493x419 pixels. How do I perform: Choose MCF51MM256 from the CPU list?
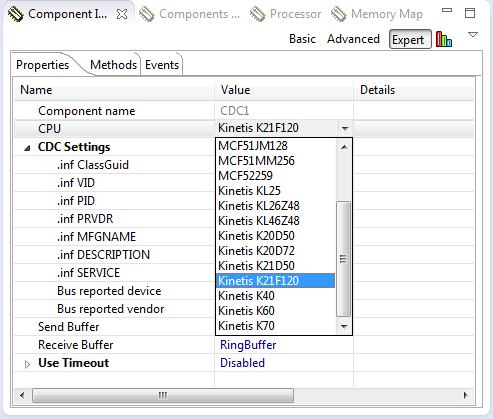276,161
